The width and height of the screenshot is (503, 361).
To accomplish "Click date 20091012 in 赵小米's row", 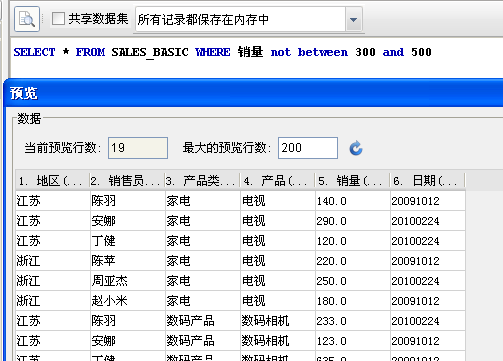I will coord(428,301).
